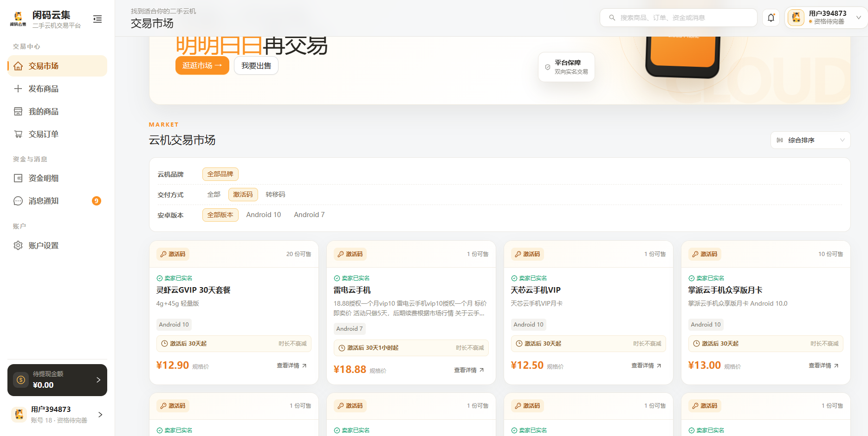The height and width of the screenshot is (436, 868).
Task: Click the gear icon beside 账户设置
Action: pyautogui.click(x=18, y=245)
